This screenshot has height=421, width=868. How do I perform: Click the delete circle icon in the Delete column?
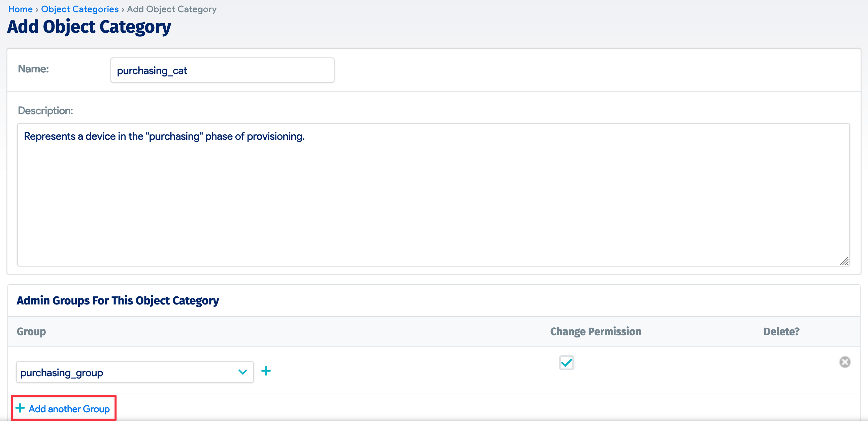click(x=845, y=362)
